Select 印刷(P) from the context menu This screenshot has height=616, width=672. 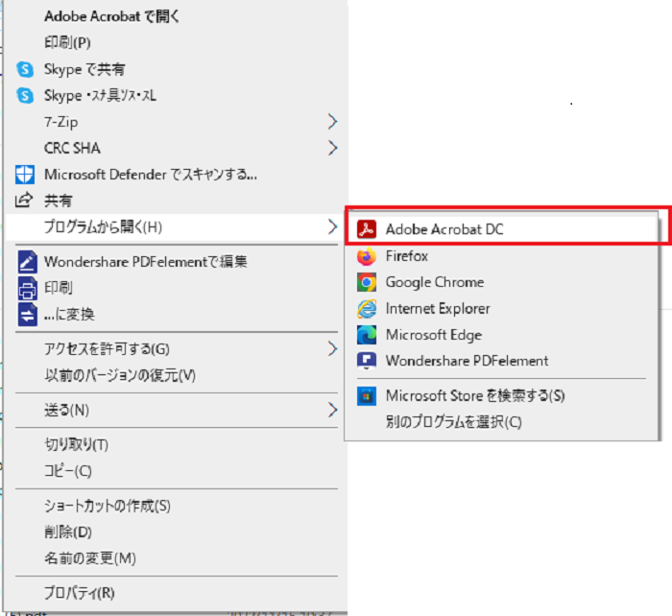coord(68,42)
